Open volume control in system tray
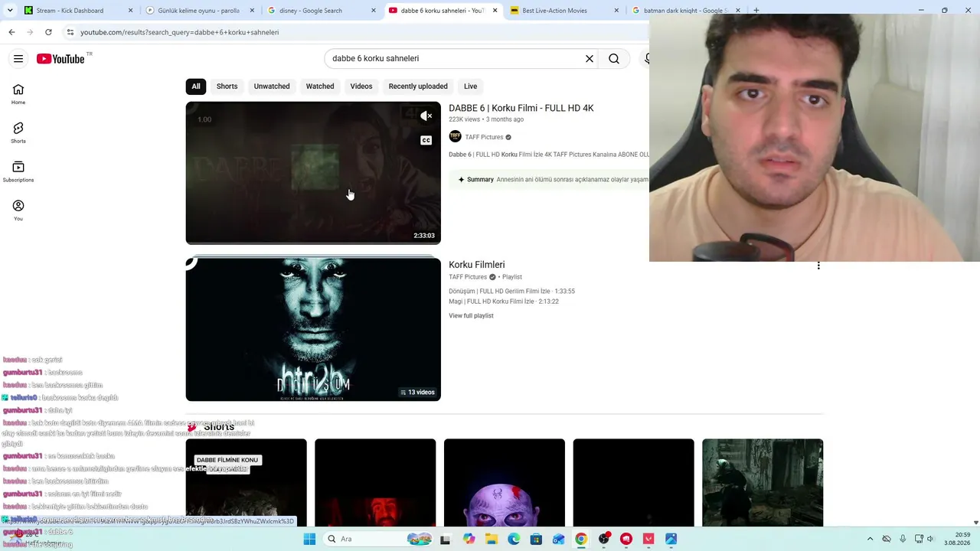The width and height of the screenshot is (980, 551). (932, 539)
